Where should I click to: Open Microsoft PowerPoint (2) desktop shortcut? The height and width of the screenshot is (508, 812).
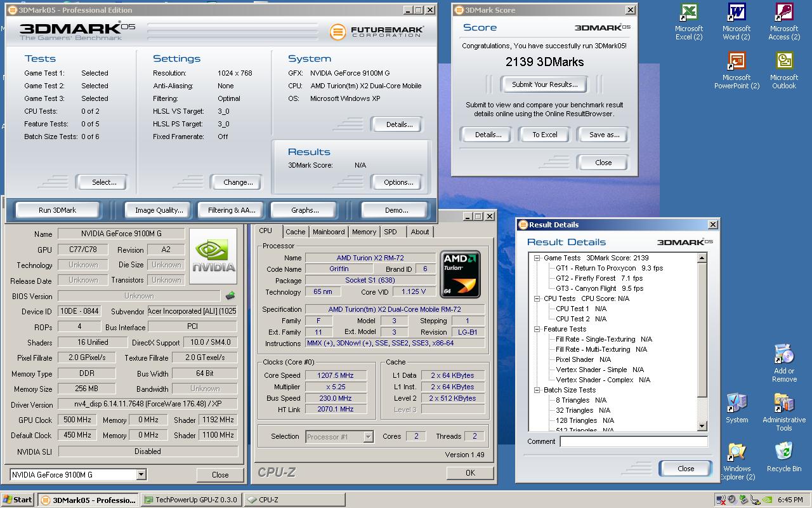coord(737,70)
